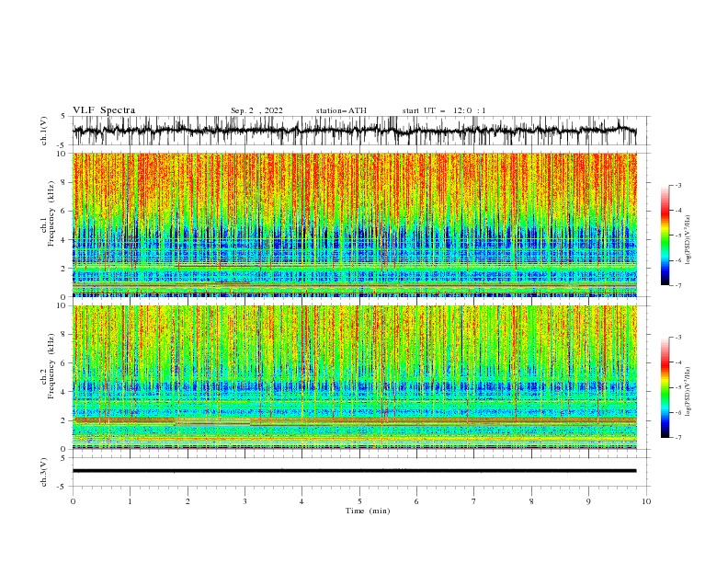The image size is (728, 563).
Task: Click time axis tick label "8"
Action: pyautogui.click(x=531, y=501)
